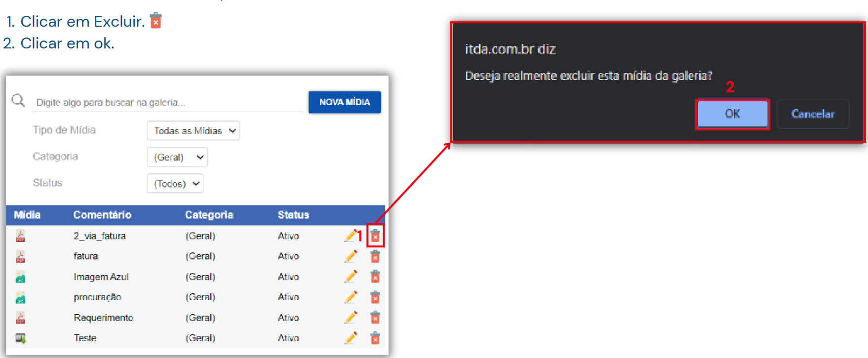
Task: Delete the fatura media item
Action: click(x=375, y=256)
